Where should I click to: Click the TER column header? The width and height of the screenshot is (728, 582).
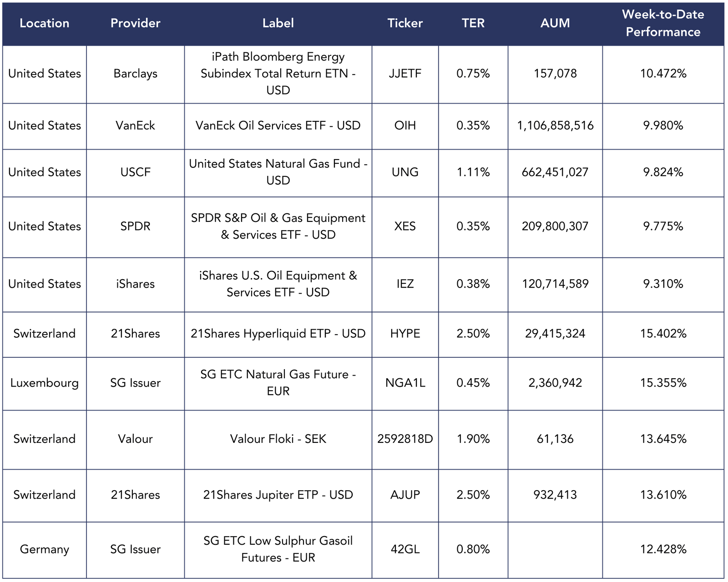[473, 23]
